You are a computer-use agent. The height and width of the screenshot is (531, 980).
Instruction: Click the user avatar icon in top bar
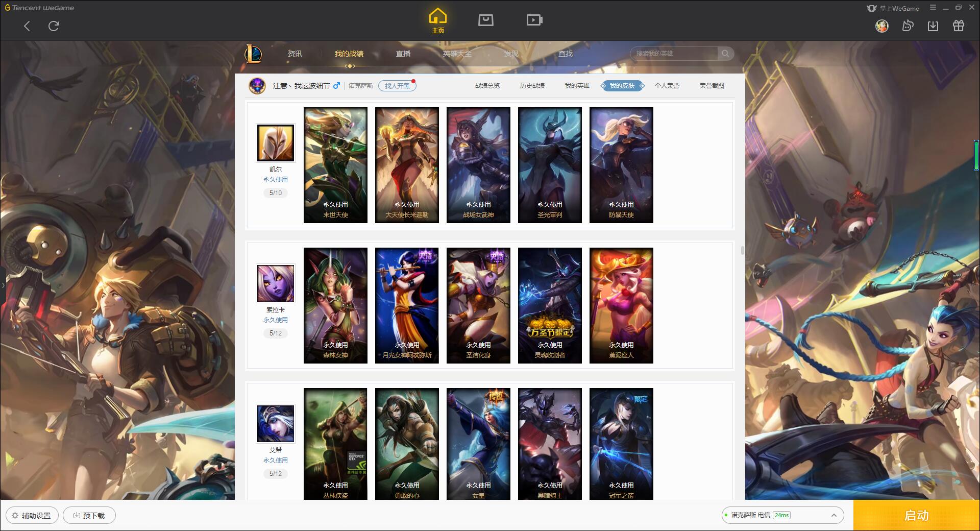(x=882, y=26)
